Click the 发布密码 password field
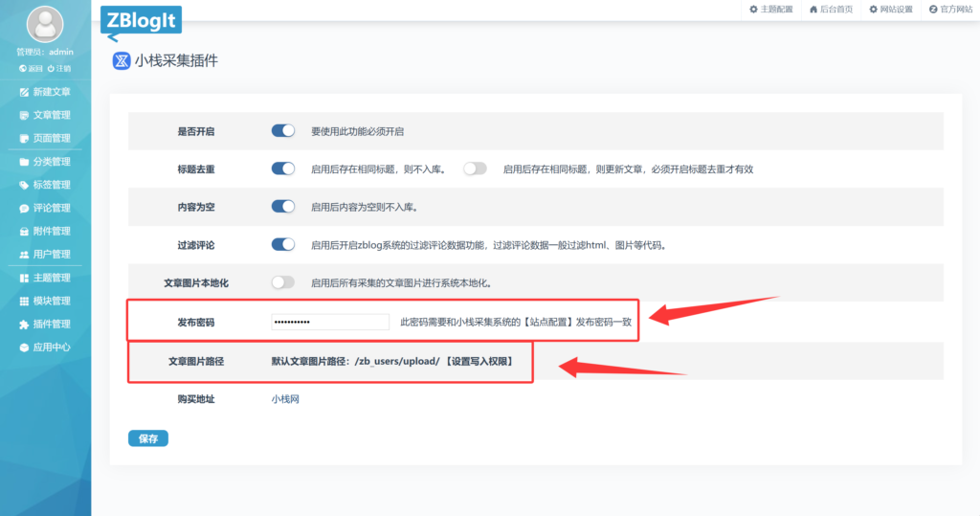Screen dimensions: 980x516 click(330, 322)
